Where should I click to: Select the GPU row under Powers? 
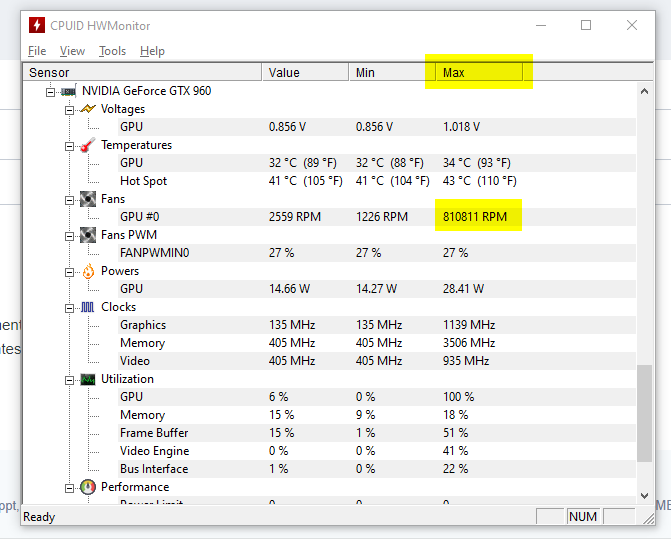coord(377,289)
